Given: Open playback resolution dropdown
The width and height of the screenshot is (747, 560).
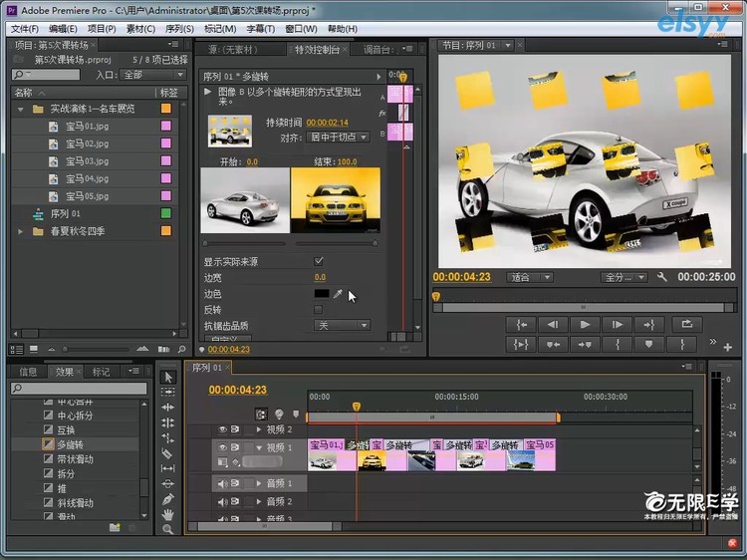Looking at the screenshot, I should (623, 277).
